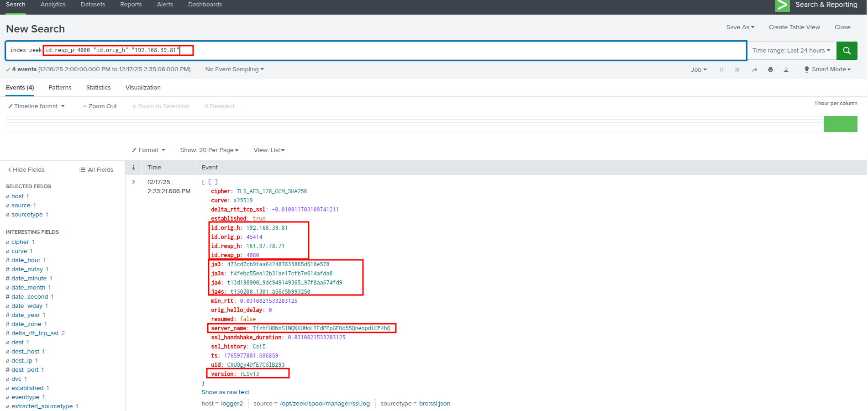Click Show as raw text link
The width and height of the screenshot is (868, 411).
[225, 392]
